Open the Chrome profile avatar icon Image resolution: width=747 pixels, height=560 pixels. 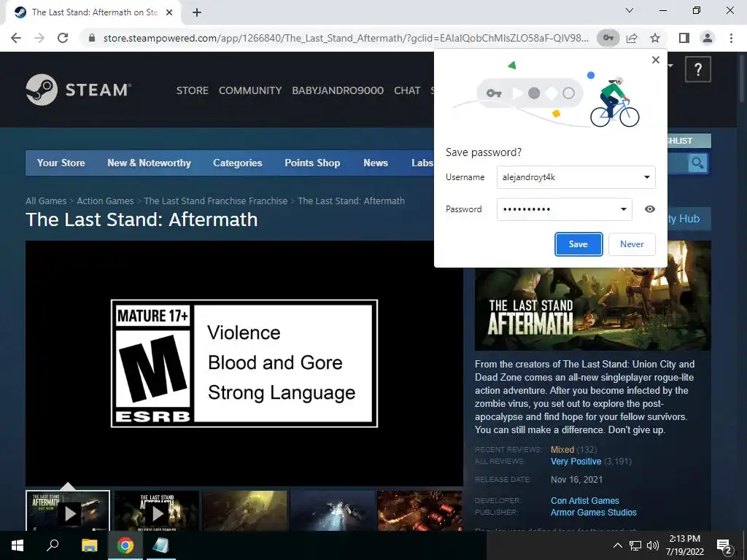click(708, 38)
